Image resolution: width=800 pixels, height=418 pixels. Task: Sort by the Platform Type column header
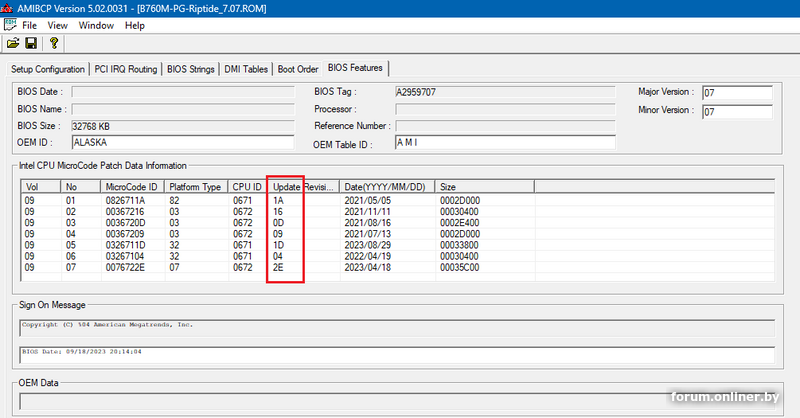(x=196, y=187)
